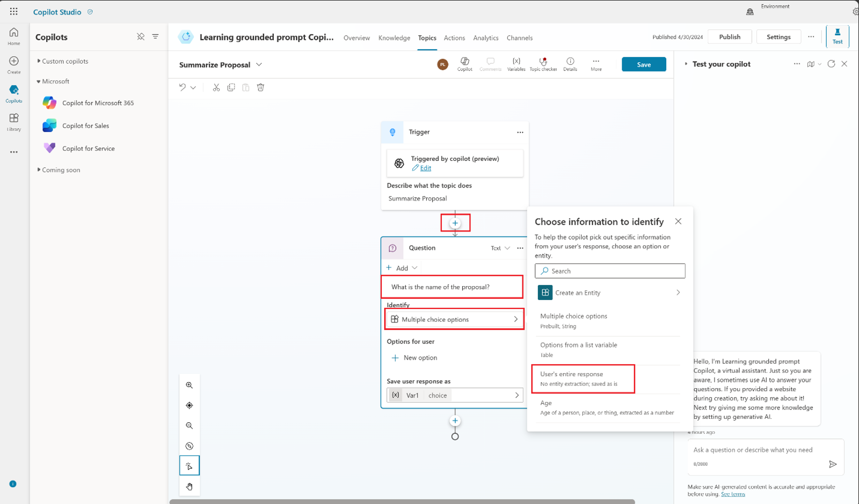The width and height of the screenshot is (859, 504).
Task: Select the pointer selection tool on canvas
Action: pyautogui.click(x=189, y=466)
